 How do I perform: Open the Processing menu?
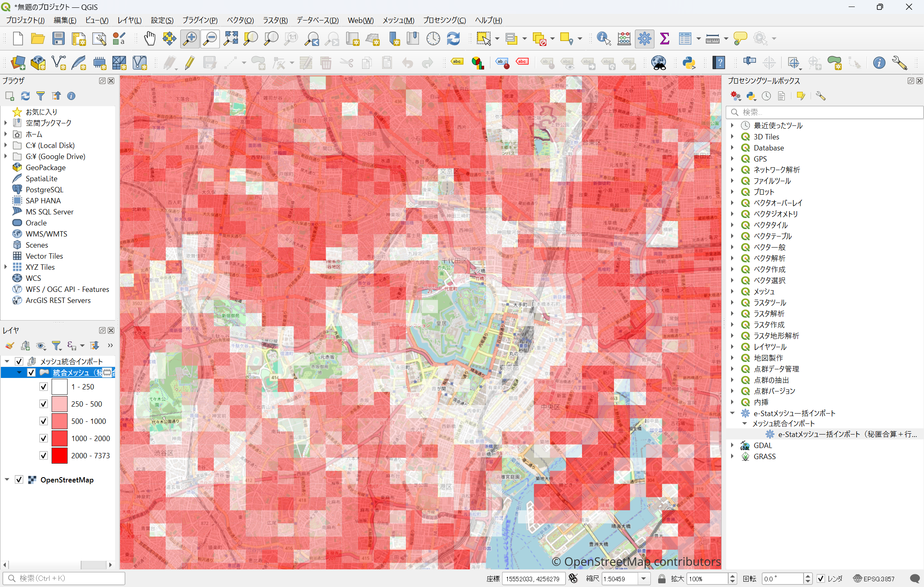click(444, 20)
